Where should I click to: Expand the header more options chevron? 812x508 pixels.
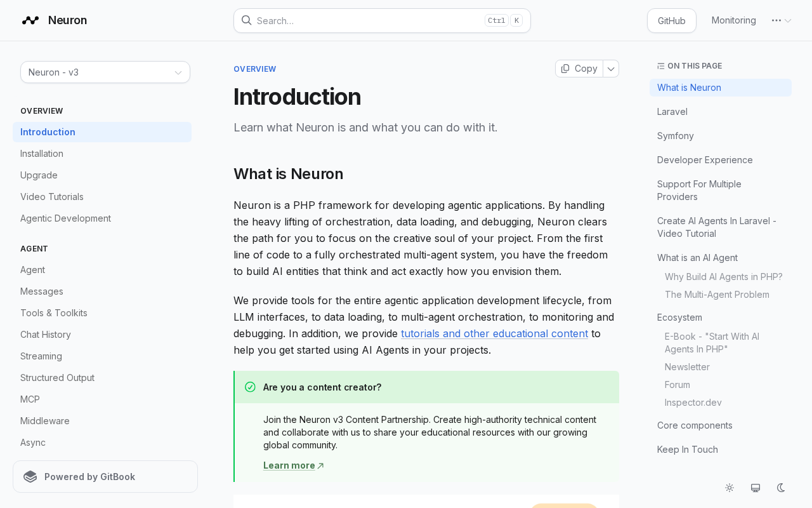coord(788,20)
